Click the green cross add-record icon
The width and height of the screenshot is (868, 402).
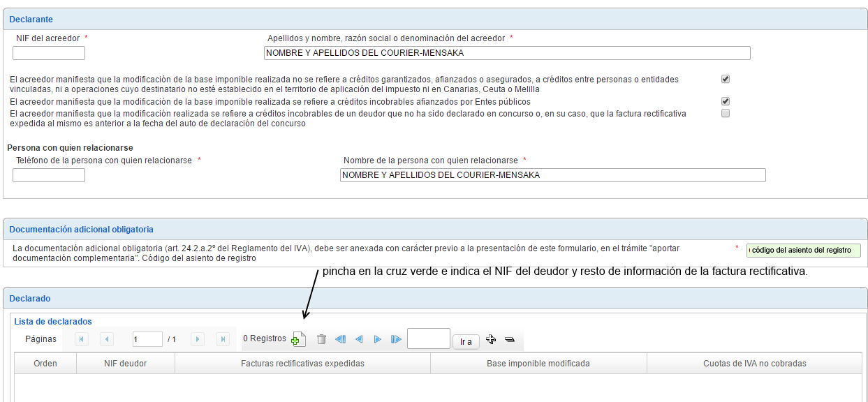[x=298, y=339]
